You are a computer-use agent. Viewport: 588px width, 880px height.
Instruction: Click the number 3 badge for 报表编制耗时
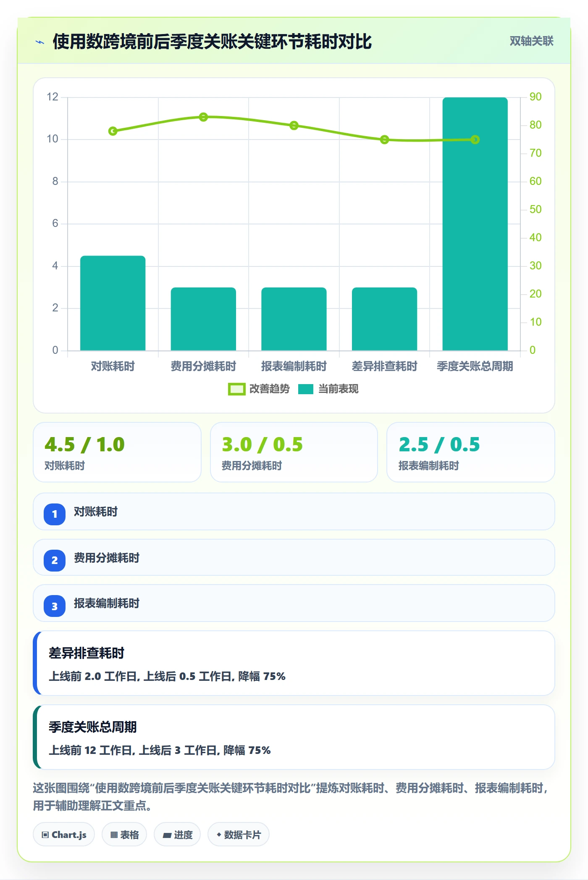[55, 606]
